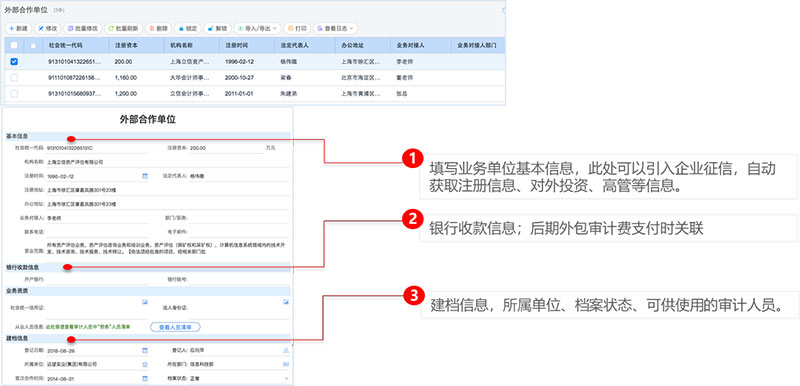Open the calendar picker for 注册时间

point(144,176)
